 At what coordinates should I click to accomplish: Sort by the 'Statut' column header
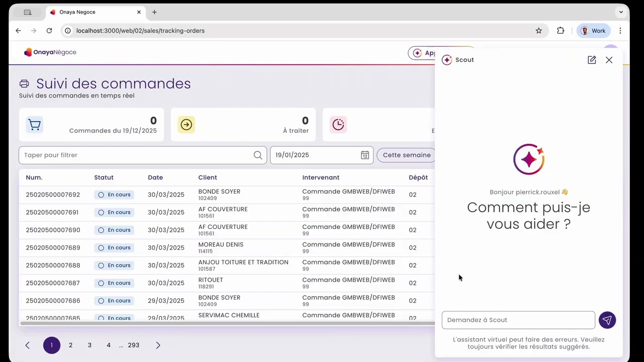104,177
